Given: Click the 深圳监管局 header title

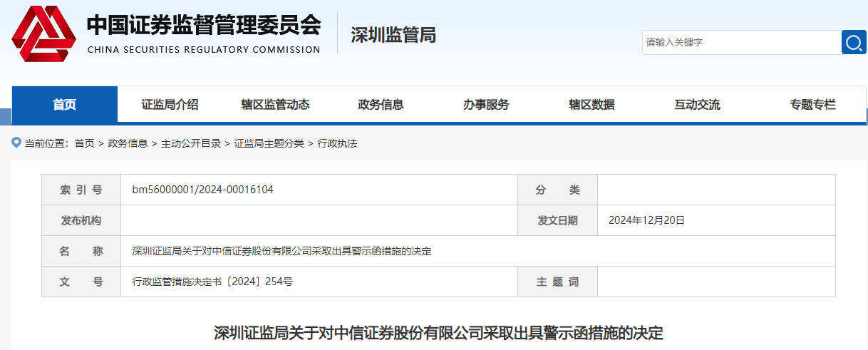Looking at the screenshot, I should pyautogui.click(x=393, y=35).
